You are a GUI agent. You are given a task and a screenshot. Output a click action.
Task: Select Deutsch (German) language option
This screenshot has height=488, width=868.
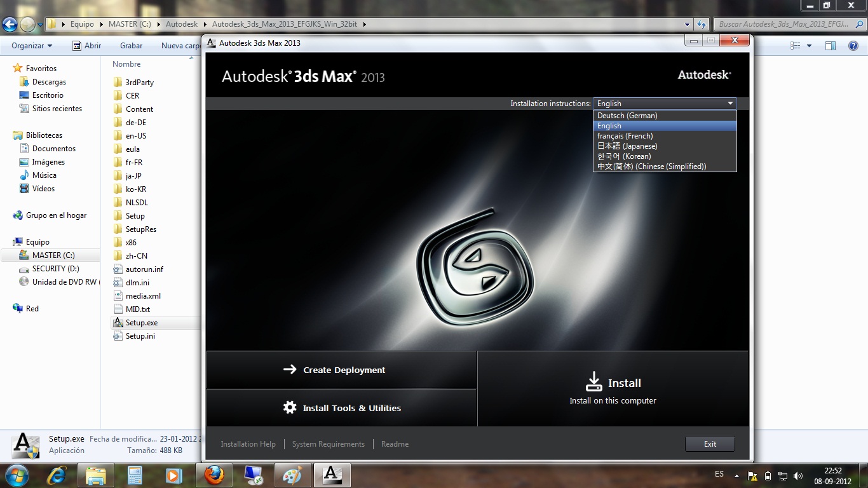point(665,116)
